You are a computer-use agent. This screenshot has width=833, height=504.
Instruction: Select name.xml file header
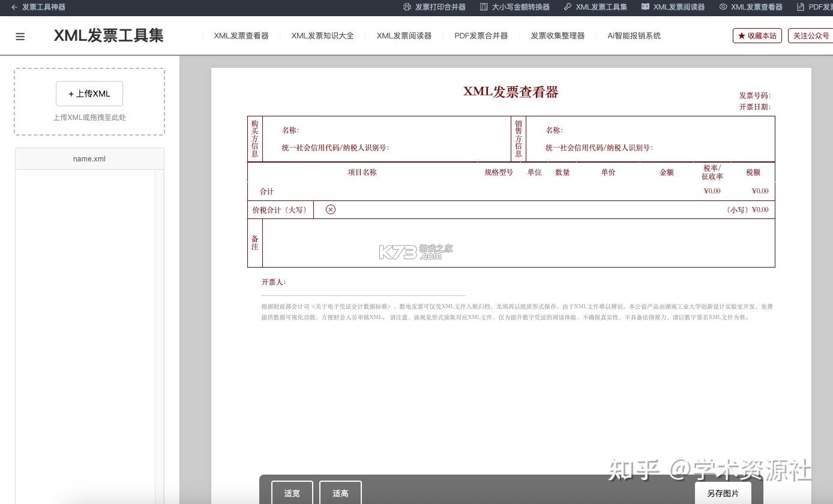click(89, 159)
